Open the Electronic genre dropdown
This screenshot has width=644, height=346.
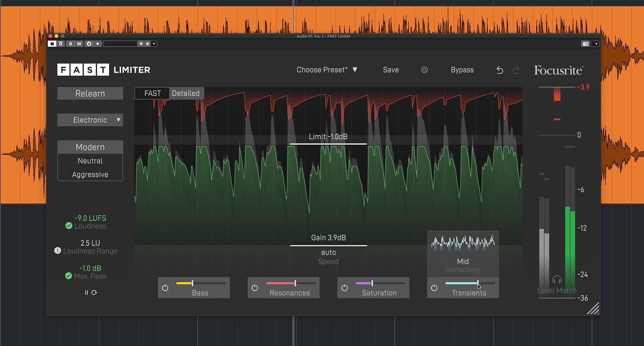pyautogui.click(x=90, y=120)
